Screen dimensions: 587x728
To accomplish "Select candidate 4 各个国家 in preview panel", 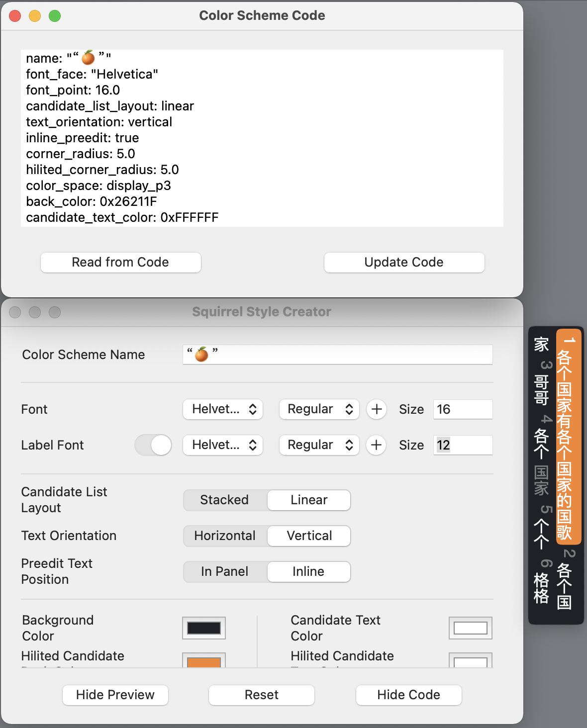I will pos(542,455).
